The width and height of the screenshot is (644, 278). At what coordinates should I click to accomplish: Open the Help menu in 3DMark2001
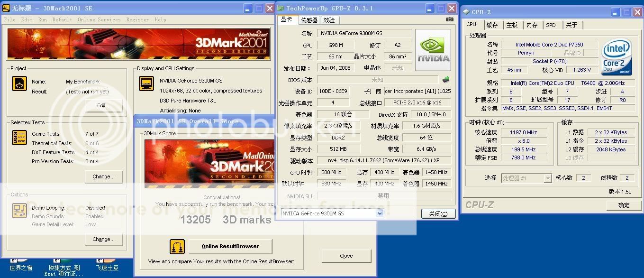click(x=160, y=19)
